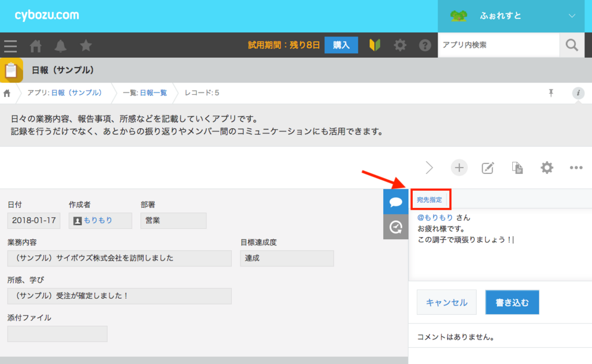Viewport: 592px width, 364px height.
Task: Click the 日報 app clipboard icon
Action: point(12,70)
